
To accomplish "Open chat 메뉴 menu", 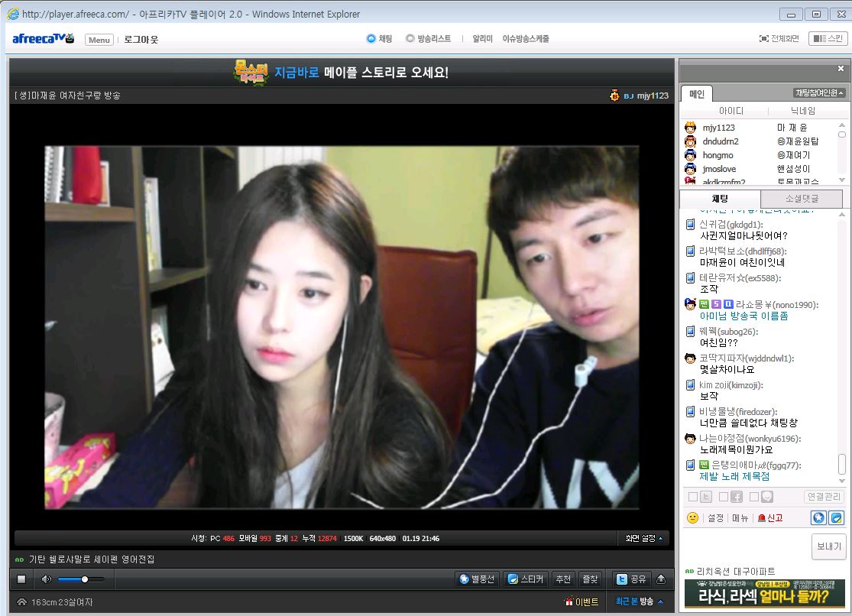I will coord(740,518).
